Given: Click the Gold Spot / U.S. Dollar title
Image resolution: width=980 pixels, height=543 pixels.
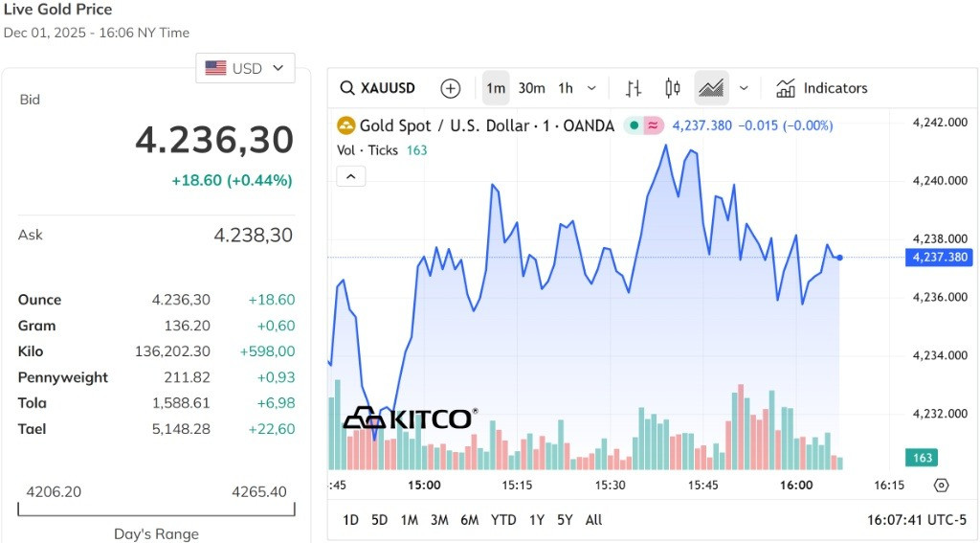Looking at the screenshot, I should click(x=487, y=125).
